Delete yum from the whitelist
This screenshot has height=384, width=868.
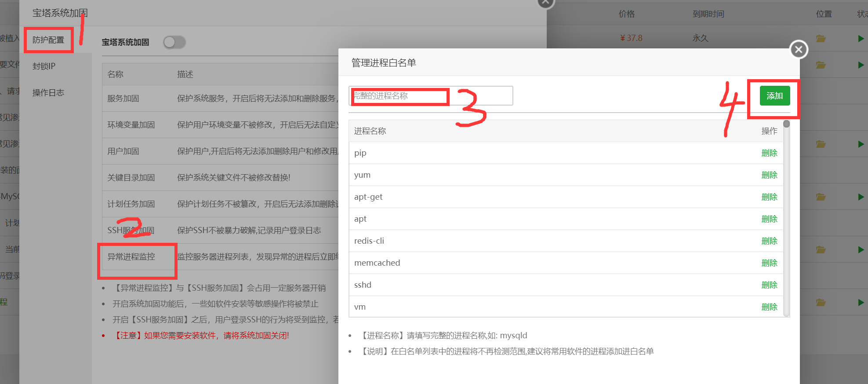[x=770, y=175]
